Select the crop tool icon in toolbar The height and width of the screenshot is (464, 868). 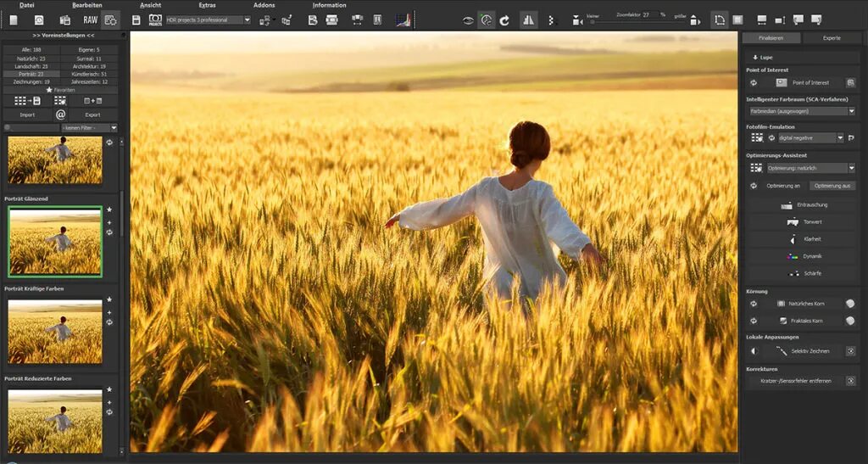tap(719, 20)
